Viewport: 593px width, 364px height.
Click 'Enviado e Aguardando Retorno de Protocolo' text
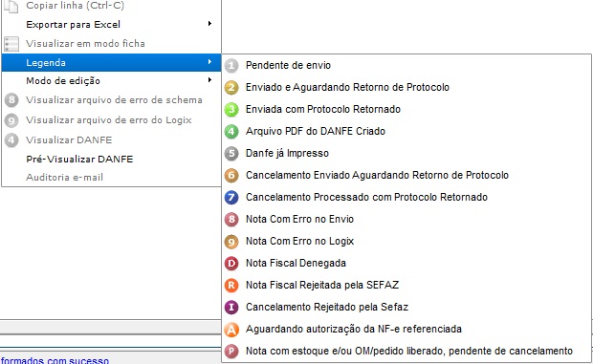pos(347,87)
